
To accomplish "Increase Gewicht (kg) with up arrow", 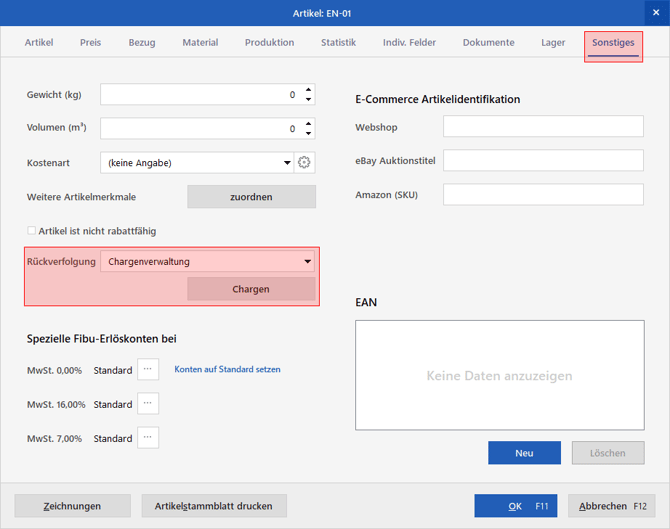I will coord(309,90).
